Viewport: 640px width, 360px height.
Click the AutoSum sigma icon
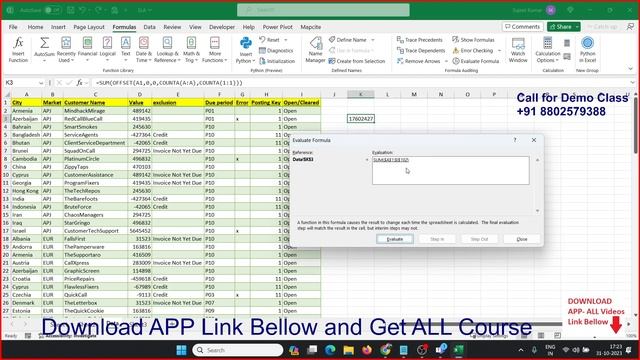(44, 43)
